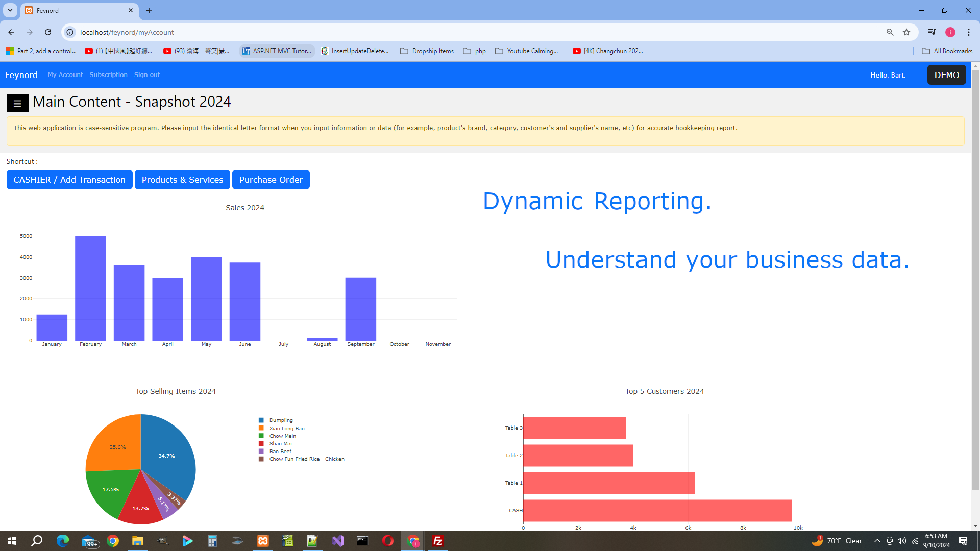980x551 pixels.
Task: Close the Feynord browser tab
Action: tap(131, 10)
